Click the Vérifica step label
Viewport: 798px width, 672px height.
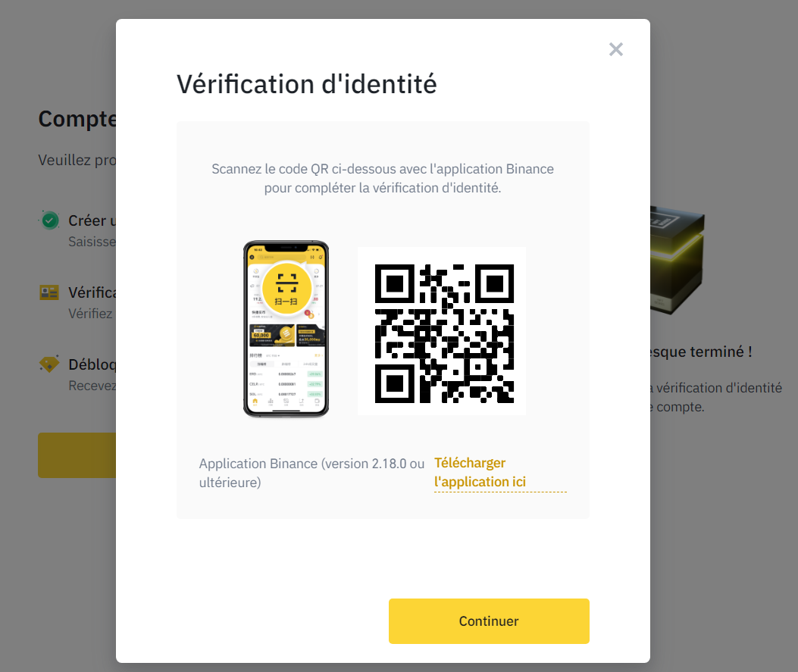coord(92,292)
